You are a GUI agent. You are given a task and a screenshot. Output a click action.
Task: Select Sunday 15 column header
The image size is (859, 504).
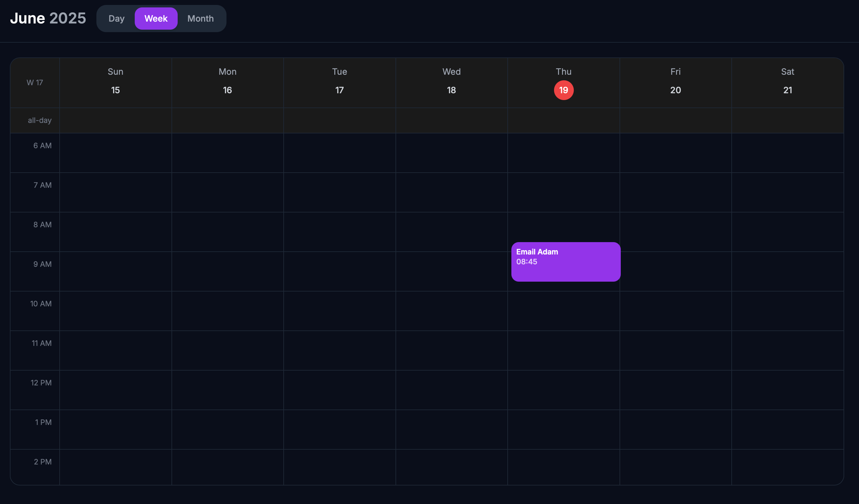coord(116,83)
